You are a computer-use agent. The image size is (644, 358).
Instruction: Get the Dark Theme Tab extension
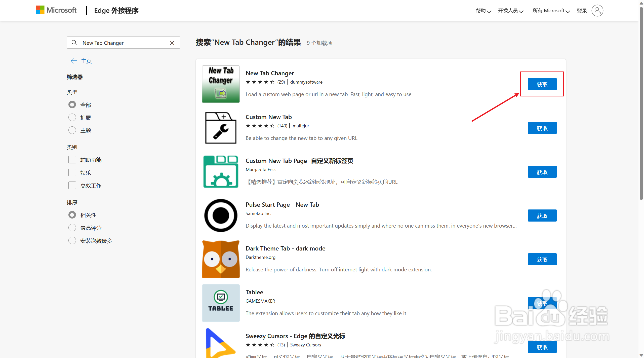pyautogui.click(x=542, y=259)
